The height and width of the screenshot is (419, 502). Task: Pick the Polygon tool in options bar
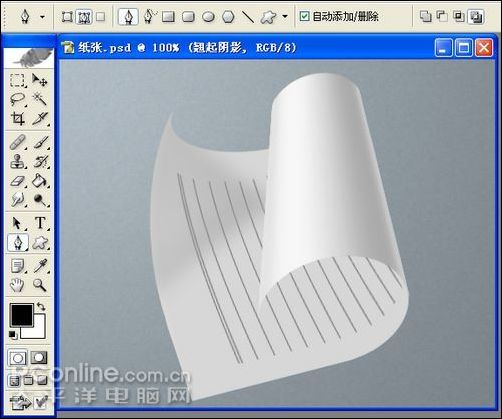coord(228,17)
